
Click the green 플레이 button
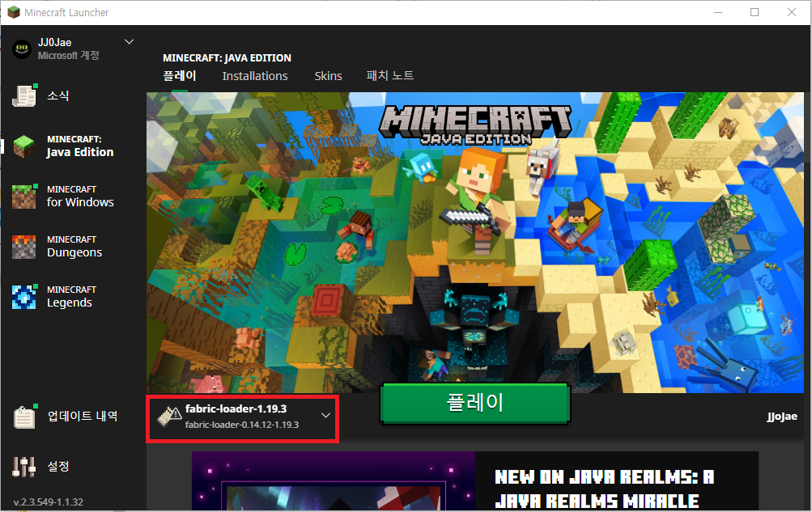[x=475, y=404]
